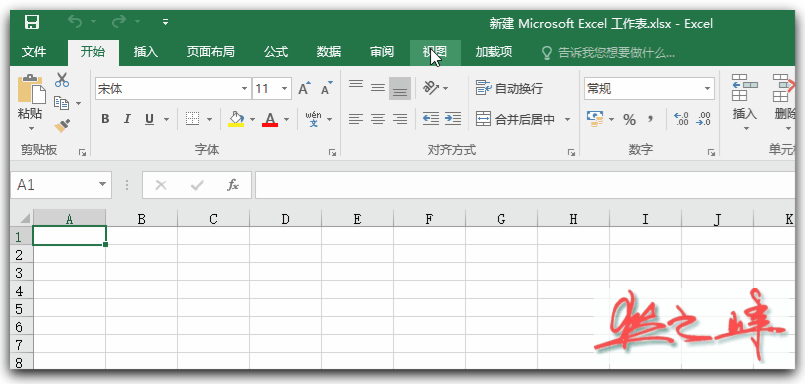This screenshot has height=384, width=805.
Task: Open the borders dropdown arrow
Action: pyautogui.click(x=209, y=120)
